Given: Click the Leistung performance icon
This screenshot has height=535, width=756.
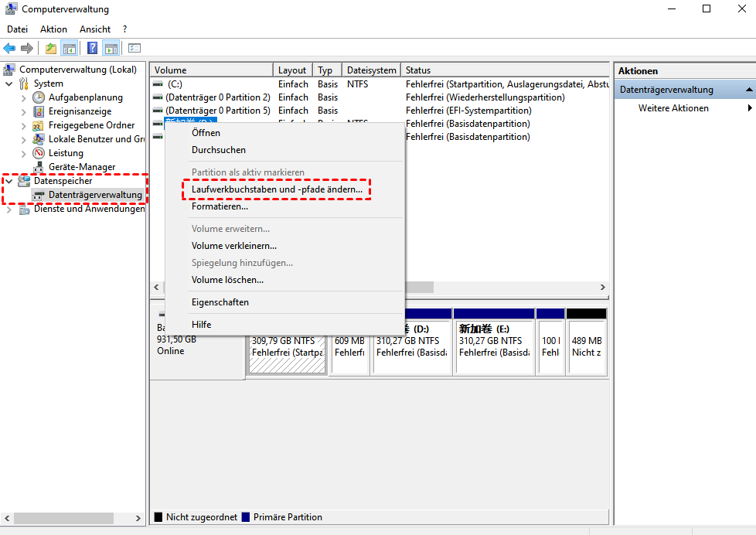Looking at the screenshot, I should 39,153.
